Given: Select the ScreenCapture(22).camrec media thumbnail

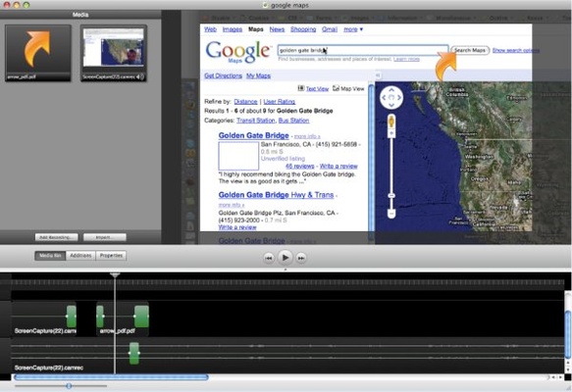Looking at the screenshot, I should coord(114,53).
